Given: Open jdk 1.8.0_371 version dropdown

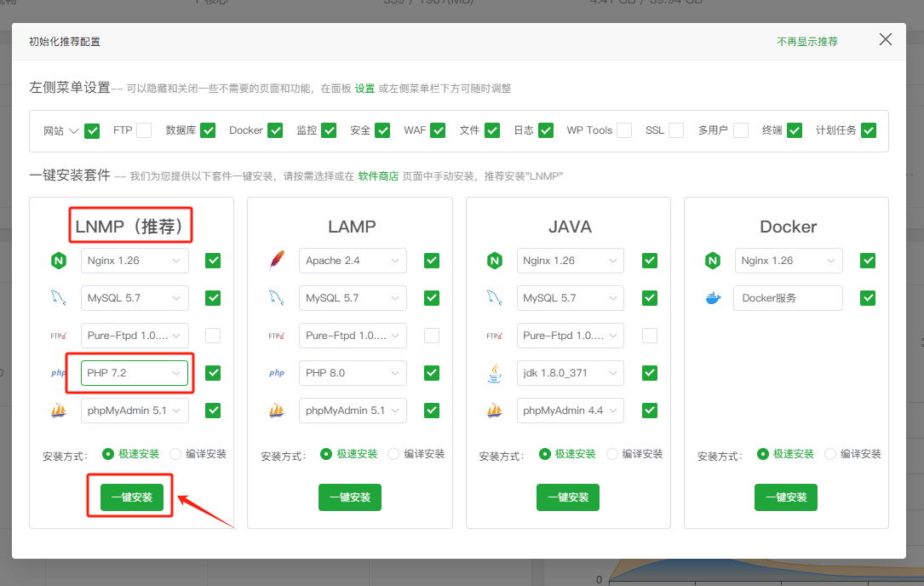Looking at the screenshot, I should [x=570, y=372].
